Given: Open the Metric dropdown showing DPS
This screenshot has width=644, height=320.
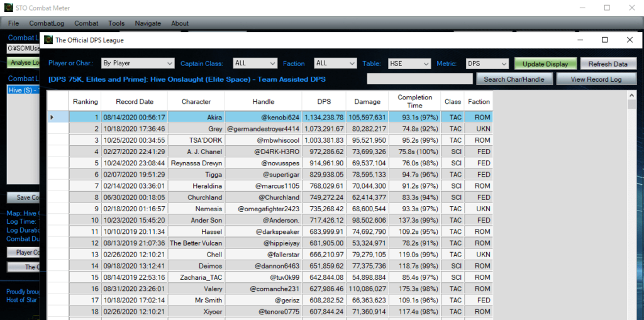Looking at the screenshot, I should pyautogui.click(x=487, y=63).
